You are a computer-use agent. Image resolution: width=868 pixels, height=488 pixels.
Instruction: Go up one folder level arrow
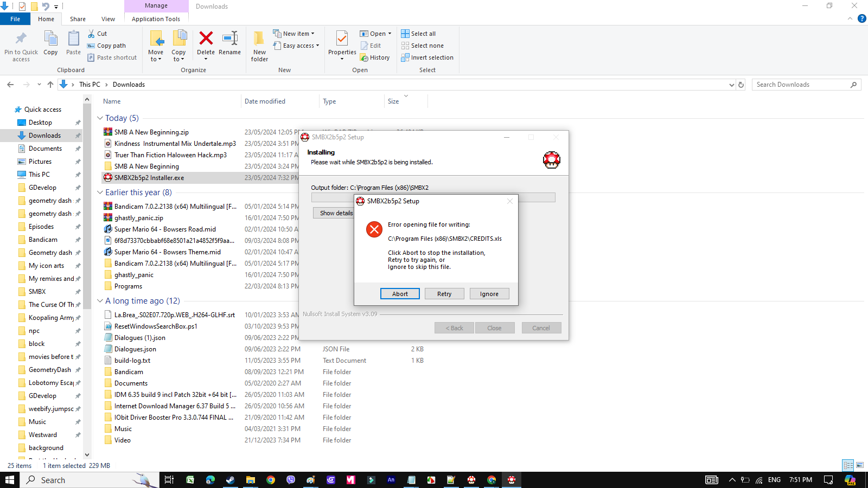[50, 85]
